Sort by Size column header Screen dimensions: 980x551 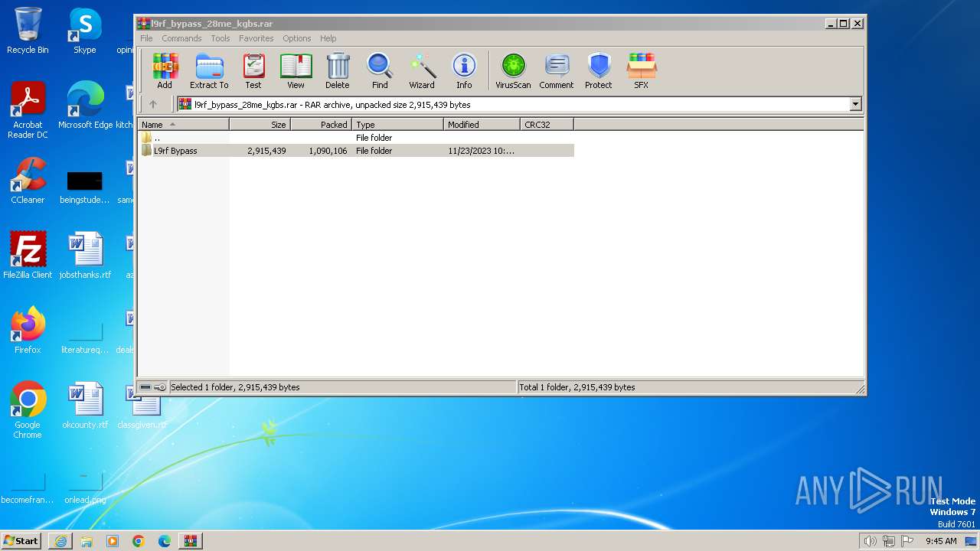coord(260,125)
